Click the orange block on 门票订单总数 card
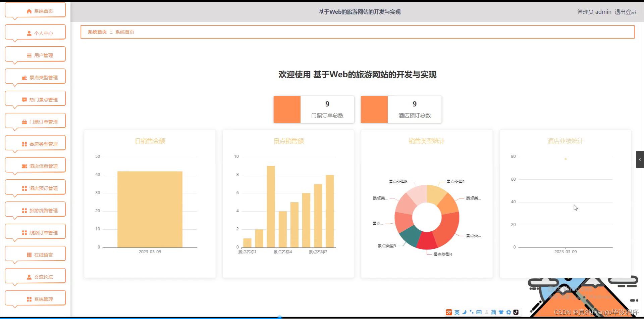Image resolution: width=644 pixels, height=319 pixels. pyautogui.click(x=287, y=109)
